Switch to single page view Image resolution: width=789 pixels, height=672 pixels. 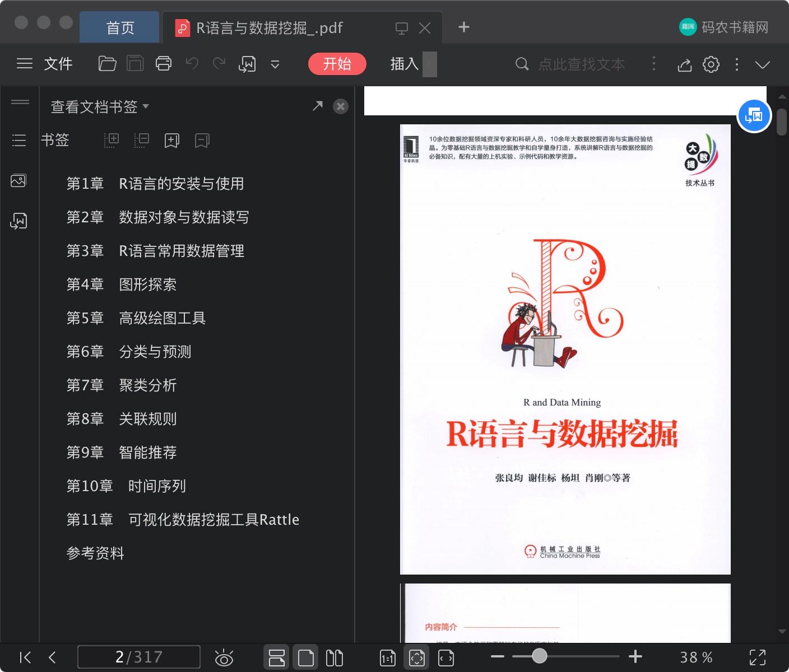(306, 657)
